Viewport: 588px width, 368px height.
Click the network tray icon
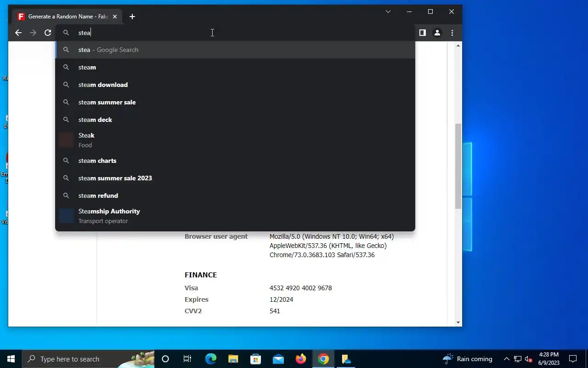[518, 359]
